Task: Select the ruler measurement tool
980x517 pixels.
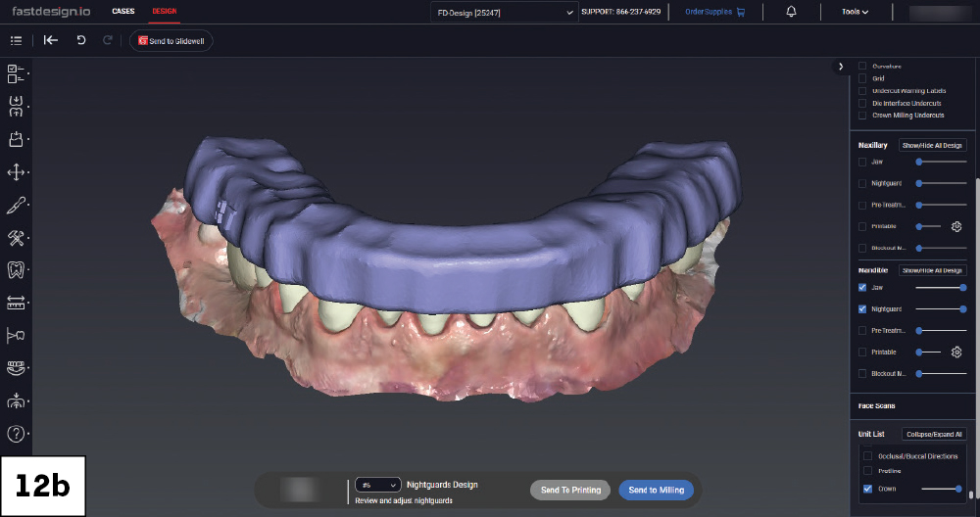Action: click(16, 303)
